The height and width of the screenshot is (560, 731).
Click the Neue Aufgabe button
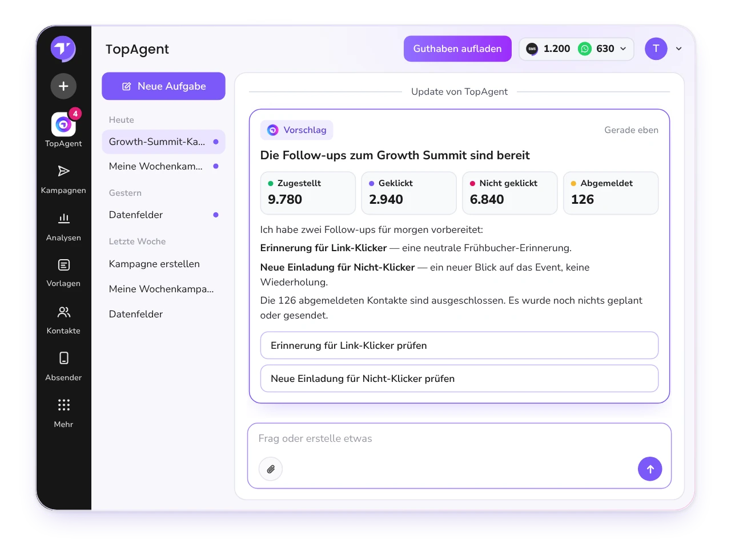pyautogui.click(x=163, y=86)
